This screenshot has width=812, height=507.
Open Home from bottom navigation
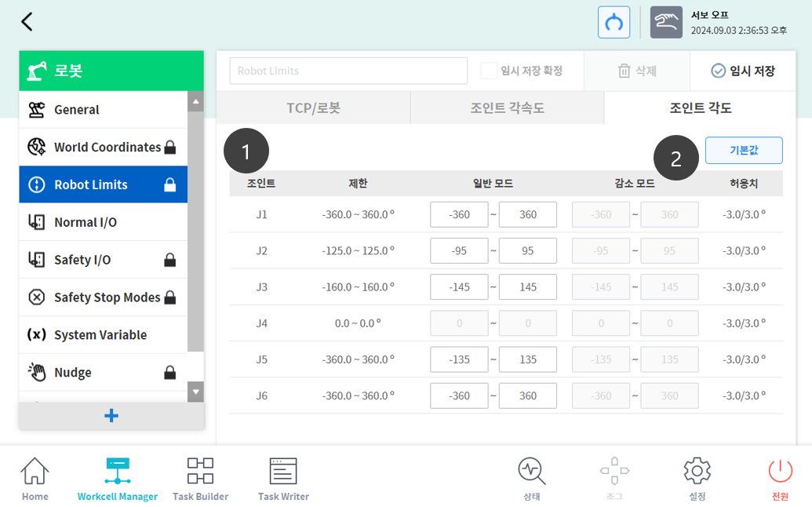[35, 479]
